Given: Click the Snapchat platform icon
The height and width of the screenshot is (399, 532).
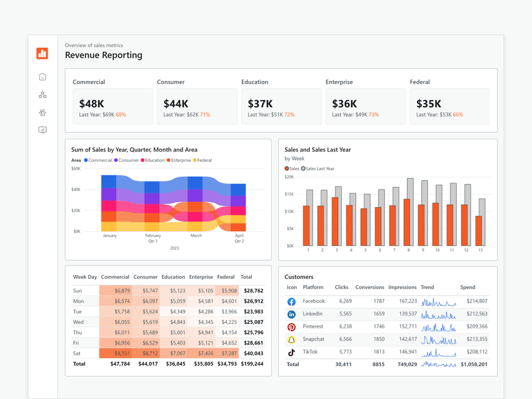Looking at the screenshot, I should (x=291, y=339).
